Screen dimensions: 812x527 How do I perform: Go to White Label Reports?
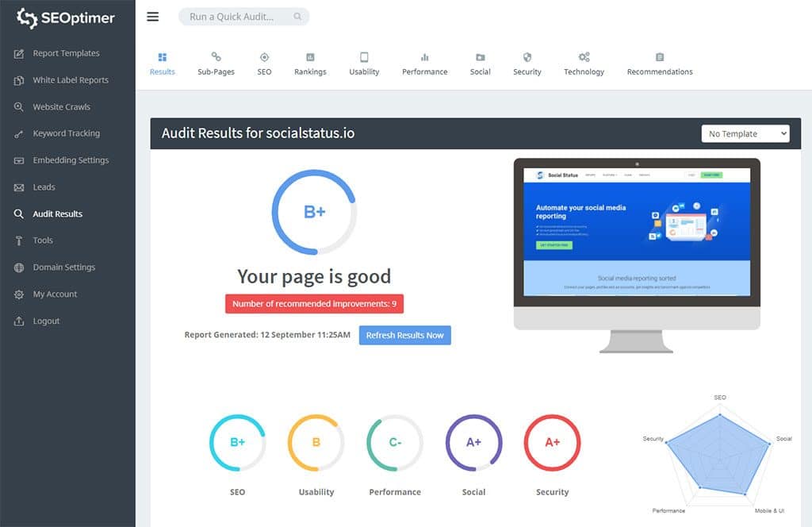pyautogui.click(x=71, y=80)
